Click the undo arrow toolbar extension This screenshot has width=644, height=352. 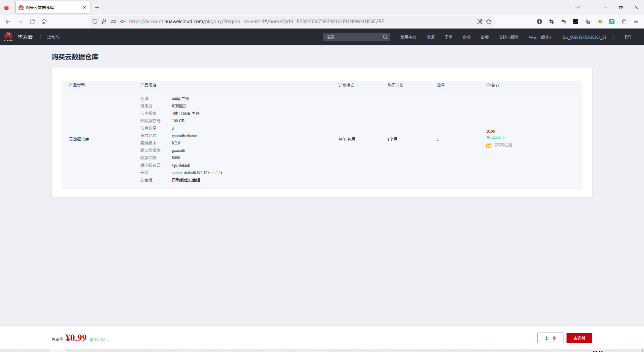[563, 21]
